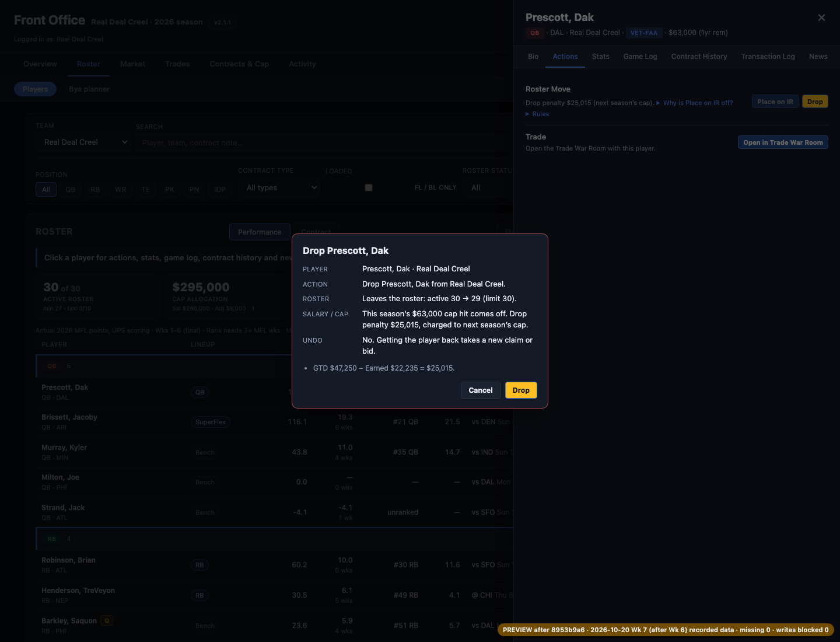
Task: Select the IDP position filter pill
Action: click(x=220, y=190)
